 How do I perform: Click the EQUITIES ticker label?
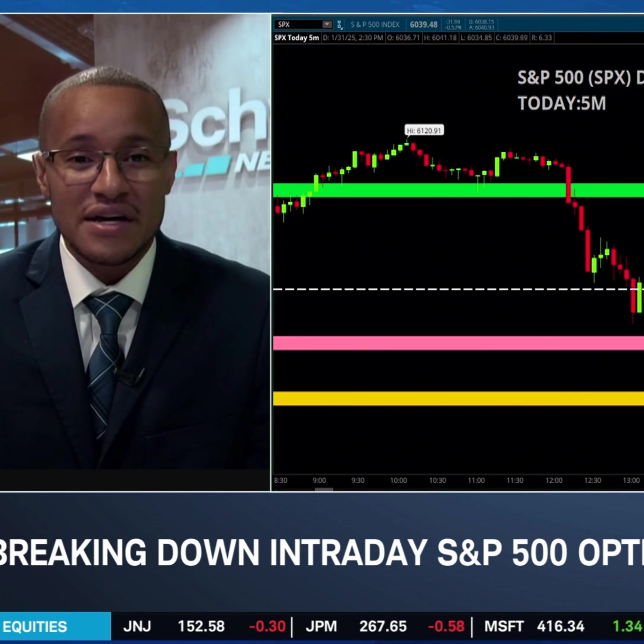pos(35,627)
